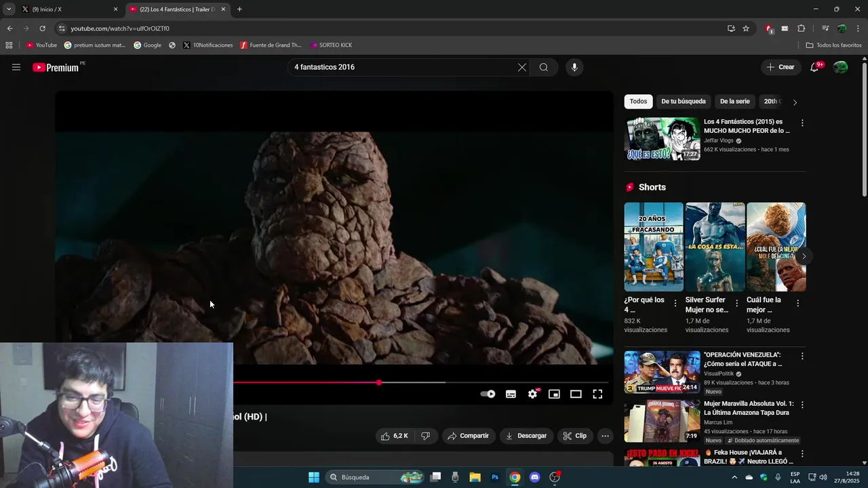Switch to the 'Inicio / X' tab
868x488 pixels.
[70, 9]
